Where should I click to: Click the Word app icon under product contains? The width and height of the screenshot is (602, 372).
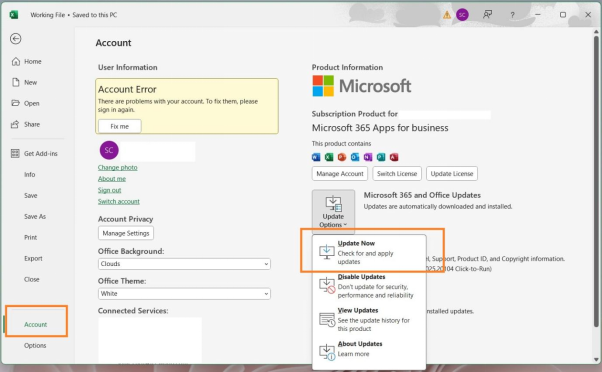point(316,157)
